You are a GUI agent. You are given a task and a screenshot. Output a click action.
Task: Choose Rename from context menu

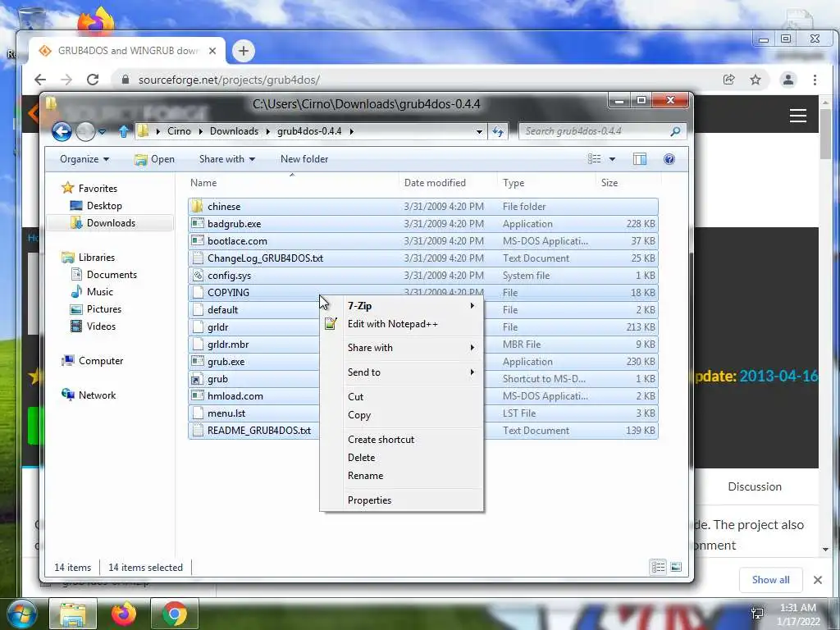(x=401, y=475)
